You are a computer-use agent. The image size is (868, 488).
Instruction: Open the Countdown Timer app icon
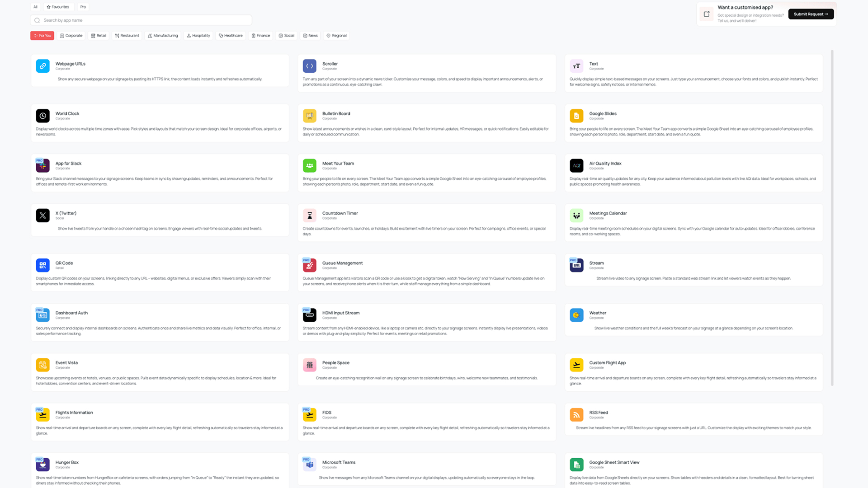[309, 216]
